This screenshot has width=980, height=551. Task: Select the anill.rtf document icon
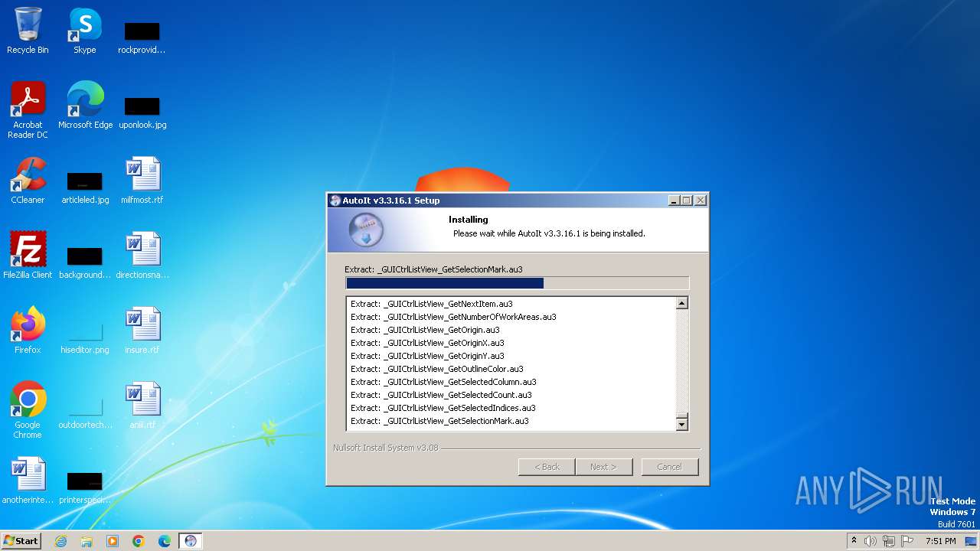pos(142,406)
